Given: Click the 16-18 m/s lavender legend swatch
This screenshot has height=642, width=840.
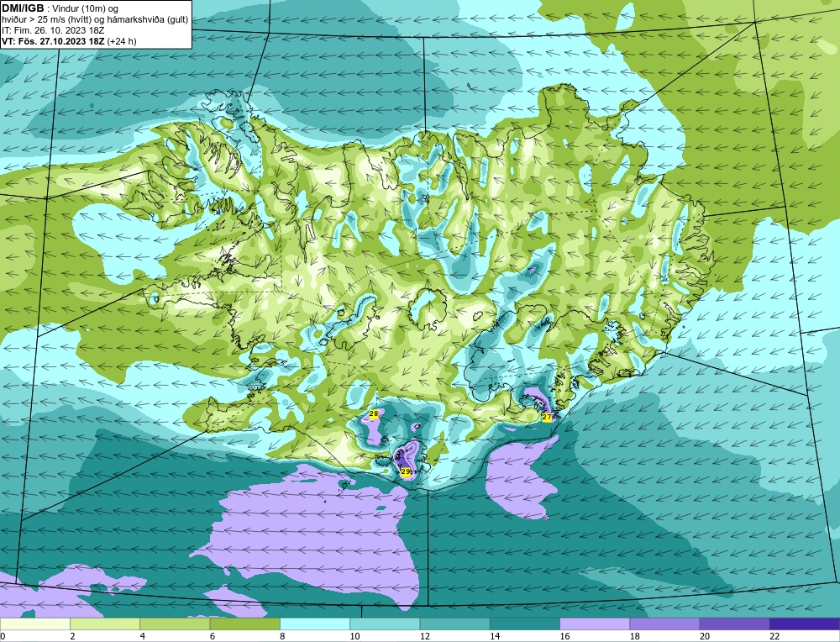Looking at the screenshot, I should click(595, 624).
